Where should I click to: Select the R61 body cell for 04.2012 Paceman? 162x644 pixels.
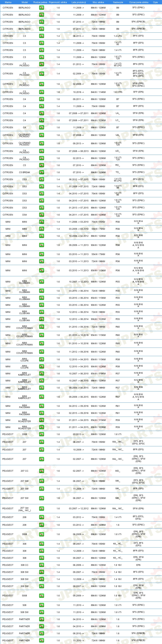(x=118, y=406)
